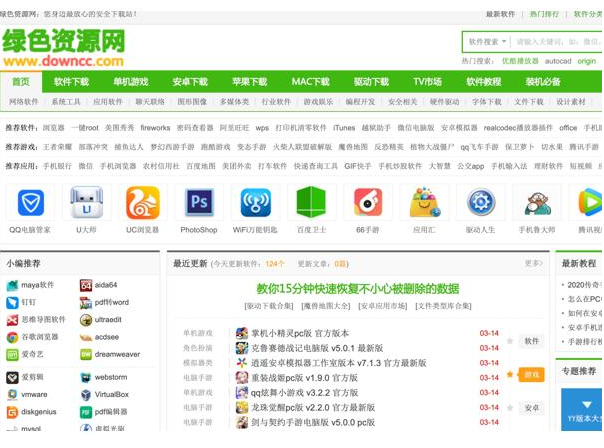This screenshot has width=604, height=448.
Task: Click the 网络软件 category link
Action: [24, 102]
